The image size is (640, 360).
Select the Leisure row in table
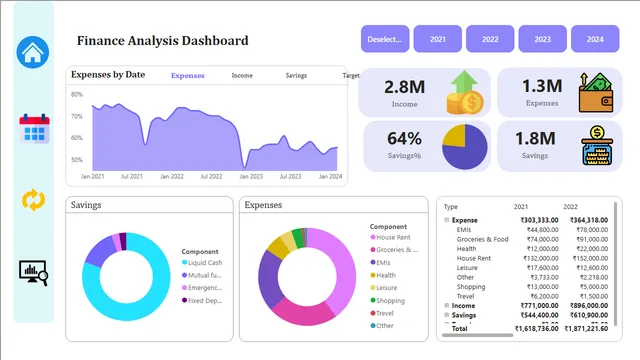527,268
